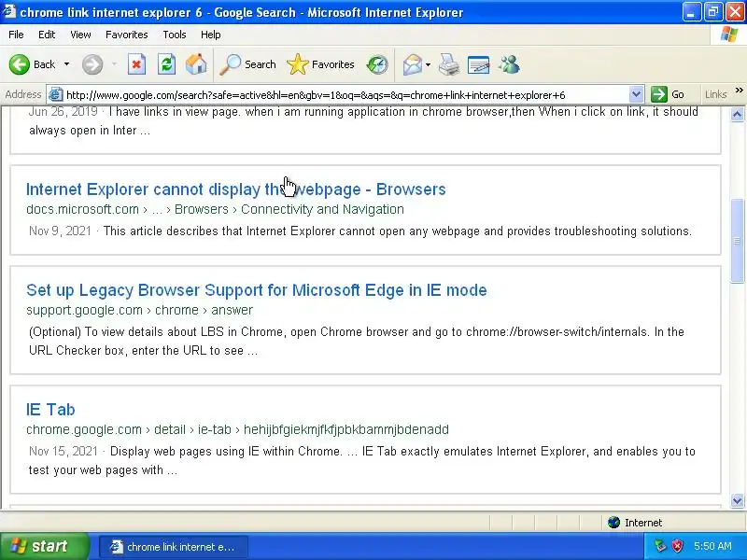Click the greyed Forward arrow button
747x560 pixels.
tap(92, 64)
